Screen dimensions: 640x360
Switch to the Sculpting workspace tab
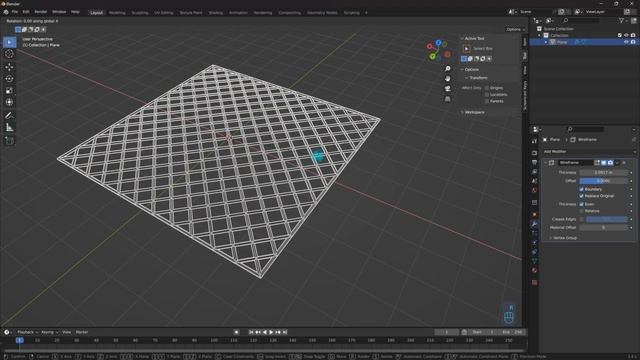click(x=140, y=13)
